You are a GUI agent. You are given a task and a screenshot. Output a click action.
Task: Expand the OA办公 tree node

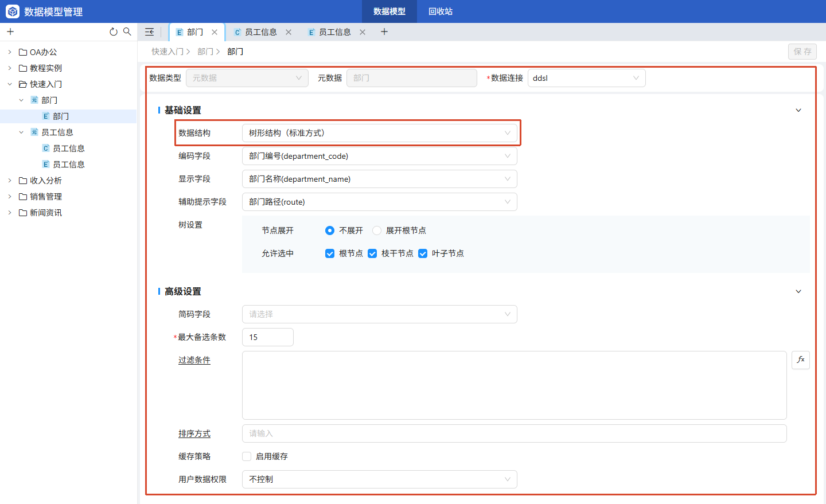(10, 52)
